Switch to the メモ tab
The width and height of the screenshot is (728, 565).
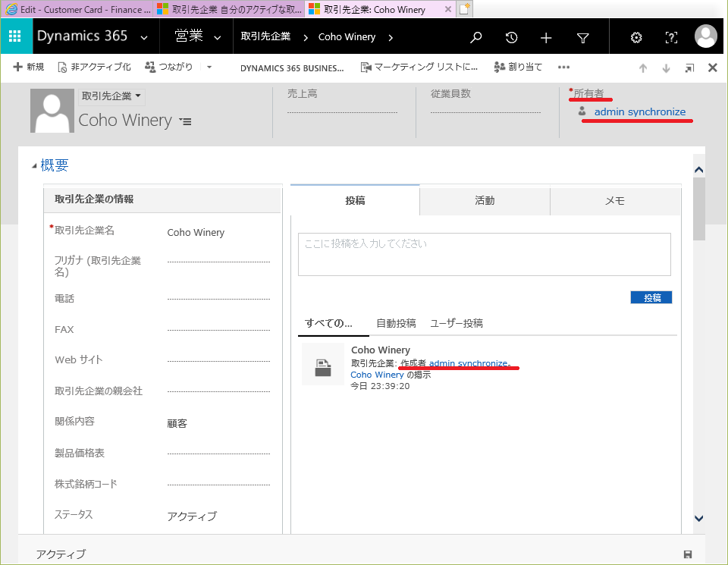click(614, 201)
